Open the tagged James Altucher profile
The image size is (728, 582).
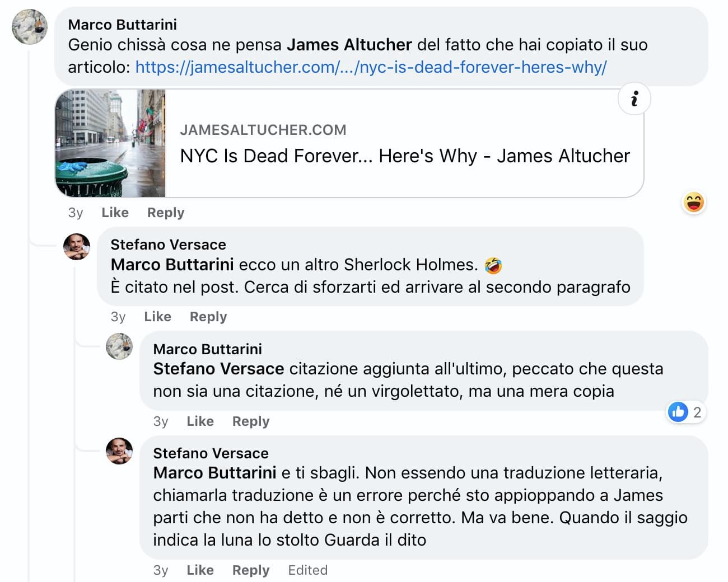click(x=349, y=45)
